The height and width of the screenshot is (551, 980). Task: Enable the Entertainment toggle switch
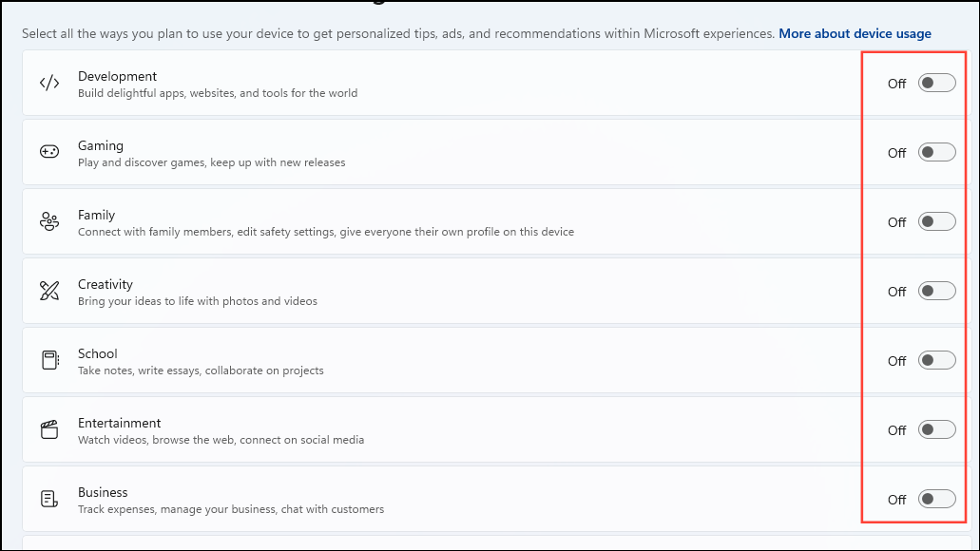tap(936, 429)
